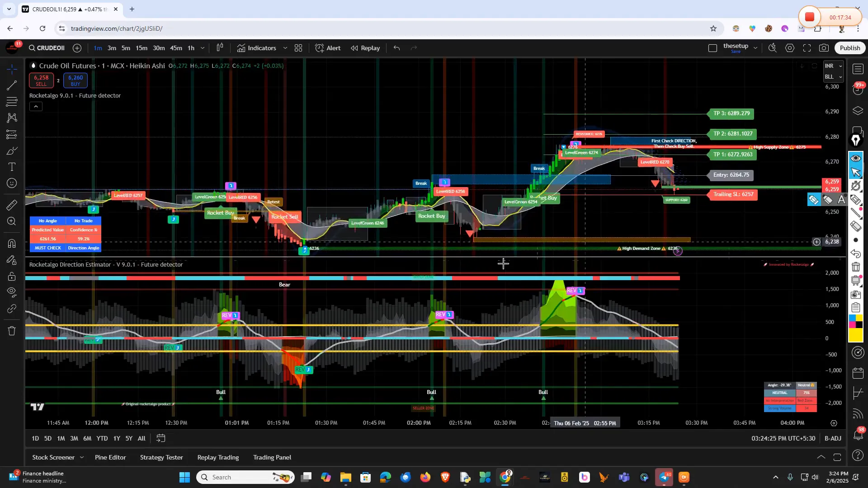Expand the timeframe dropdown arrow

point(202,48)
